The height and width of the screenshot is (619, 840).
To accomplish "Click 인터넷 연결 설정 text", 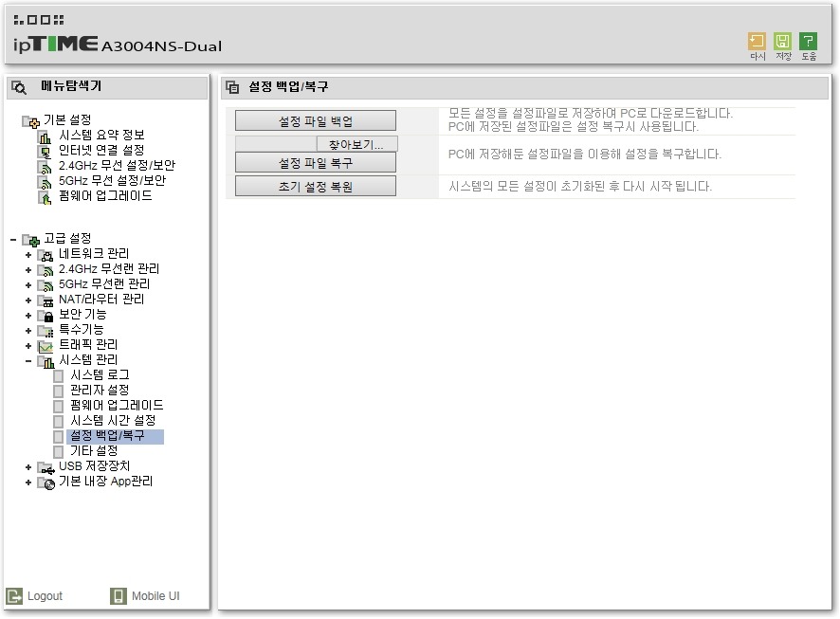I will [101, 150].
